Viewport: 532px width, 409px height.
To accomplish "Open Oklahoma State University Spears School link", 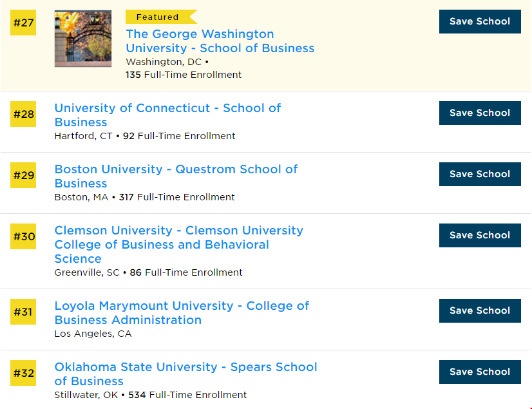I will tap(185, 374).
